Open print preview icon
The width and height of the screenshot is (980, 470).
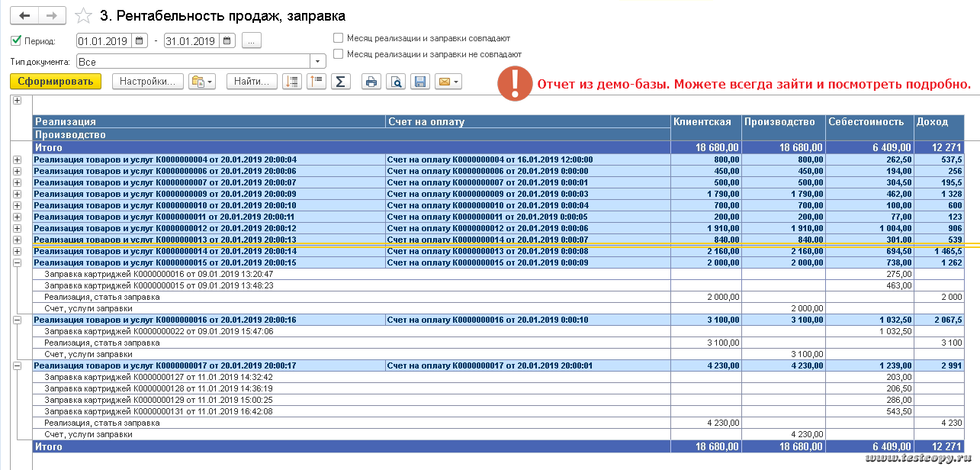395,82
